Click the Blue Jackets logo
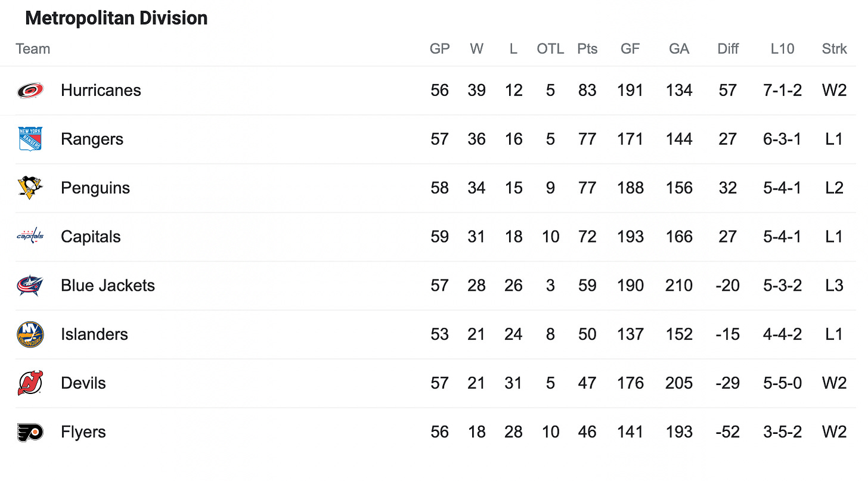 (x=30, y=286)
